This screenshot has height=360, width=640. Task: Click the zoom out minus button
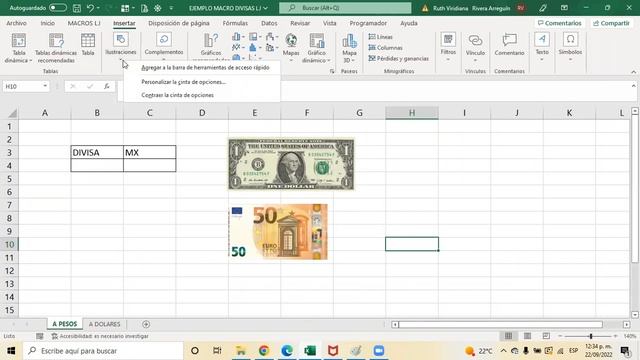click(x=560, y=336)
